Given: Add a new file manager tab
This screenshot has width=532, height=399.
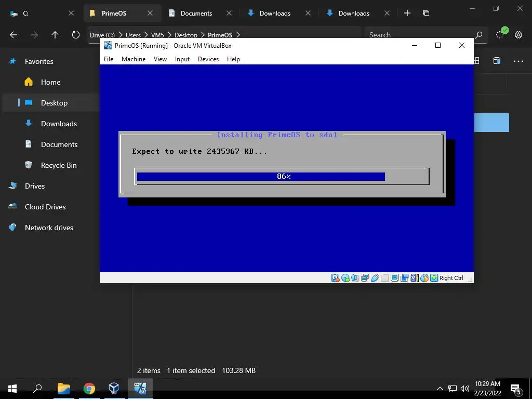Looking at the screenshot, I should 407,13.
